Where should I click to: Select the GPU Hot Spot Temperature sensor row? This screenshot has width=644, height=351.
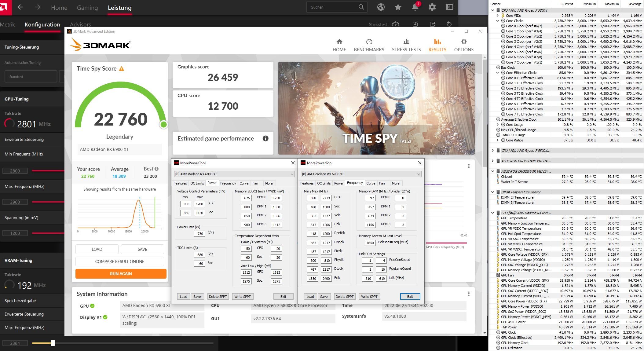pos(566,234)
